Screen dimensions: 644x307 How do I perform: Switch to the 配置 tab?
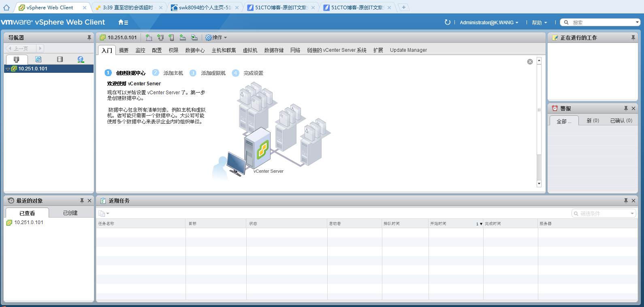click(157, 50)
